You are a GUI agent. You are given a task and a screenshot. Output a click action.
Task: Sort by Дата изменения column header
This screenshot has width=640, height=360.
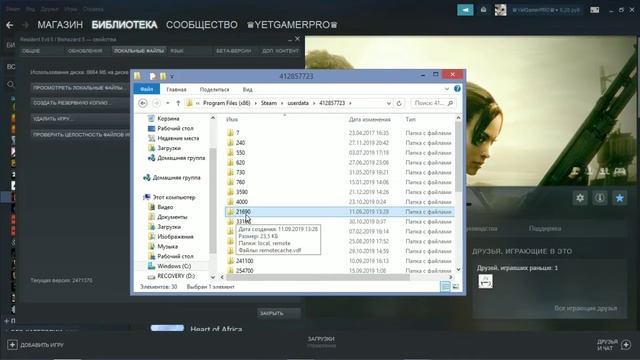(369, 119)
